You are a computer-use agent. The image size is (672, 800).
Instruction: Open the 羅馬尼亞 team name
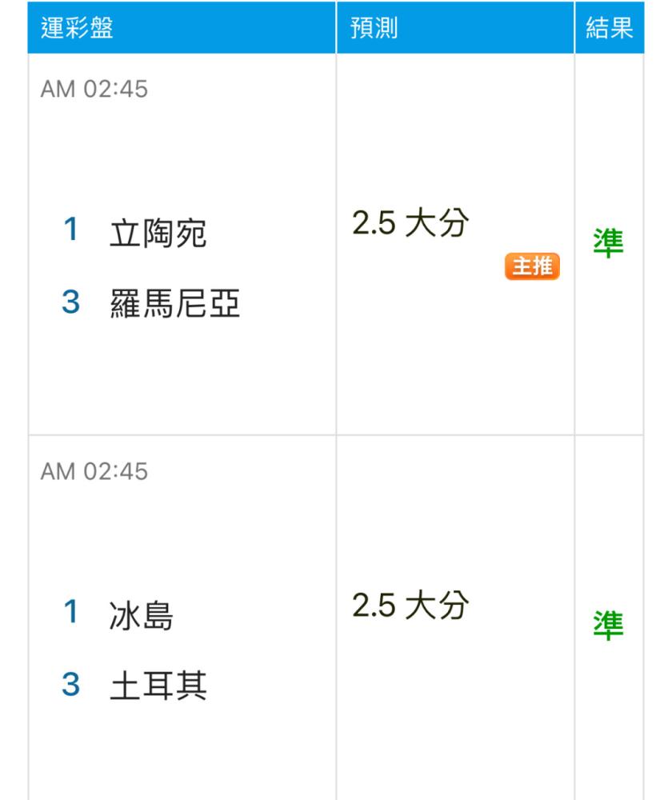tap(174, 303)
